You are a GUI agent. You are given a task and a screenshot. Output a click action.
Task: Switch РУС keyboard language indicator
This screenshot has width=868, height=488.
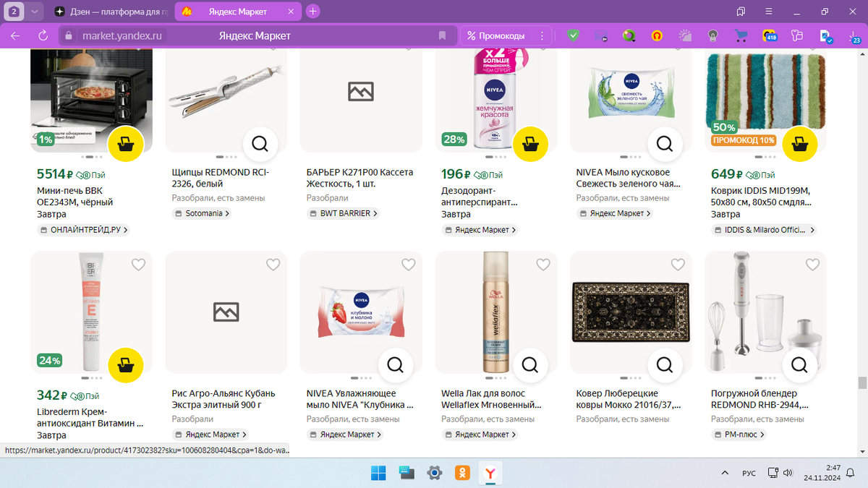[x=749, y=473]
